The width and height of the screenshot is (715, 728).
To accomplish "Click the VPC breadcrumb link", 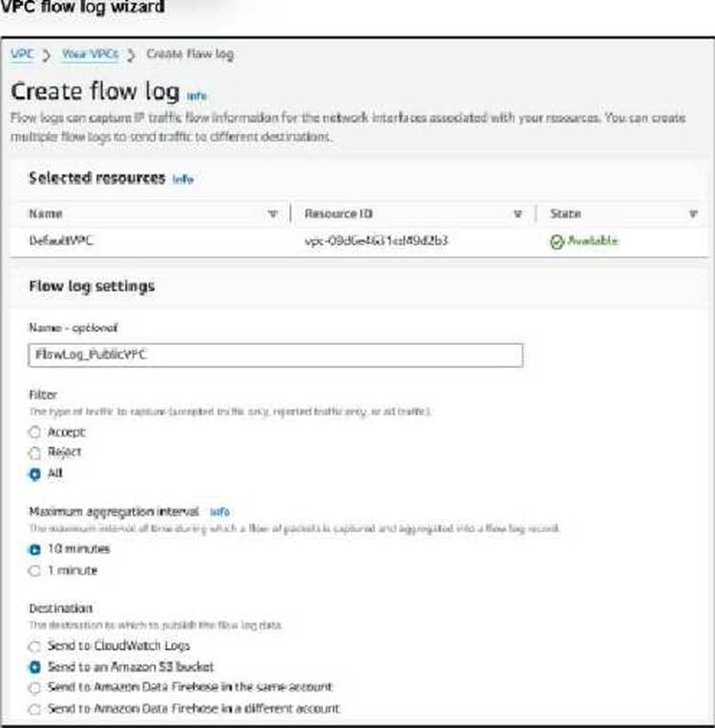I will [x=21, y=54].
